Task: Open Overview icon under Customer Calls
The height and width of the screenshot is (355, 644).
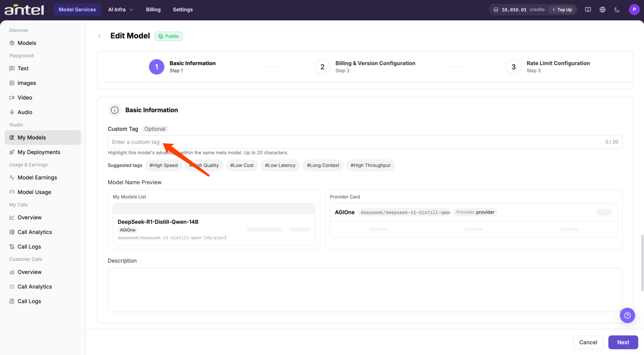Action: point(12,272)
